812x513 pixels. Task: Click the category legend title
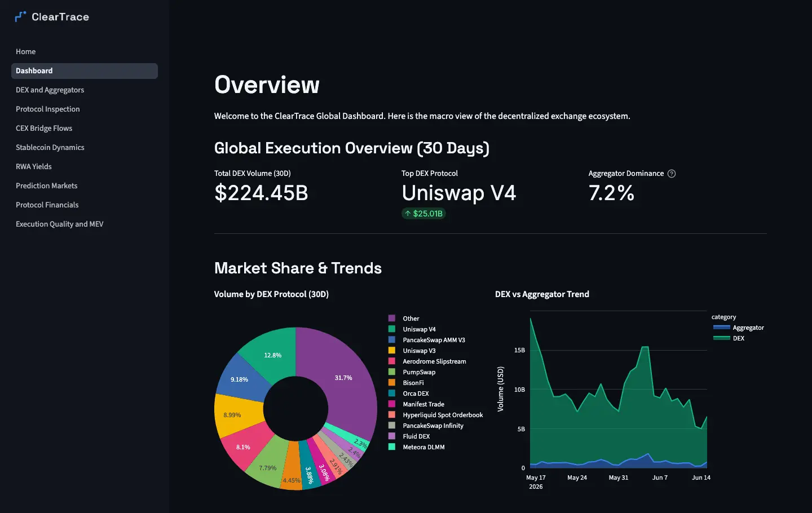click(723, 317)
